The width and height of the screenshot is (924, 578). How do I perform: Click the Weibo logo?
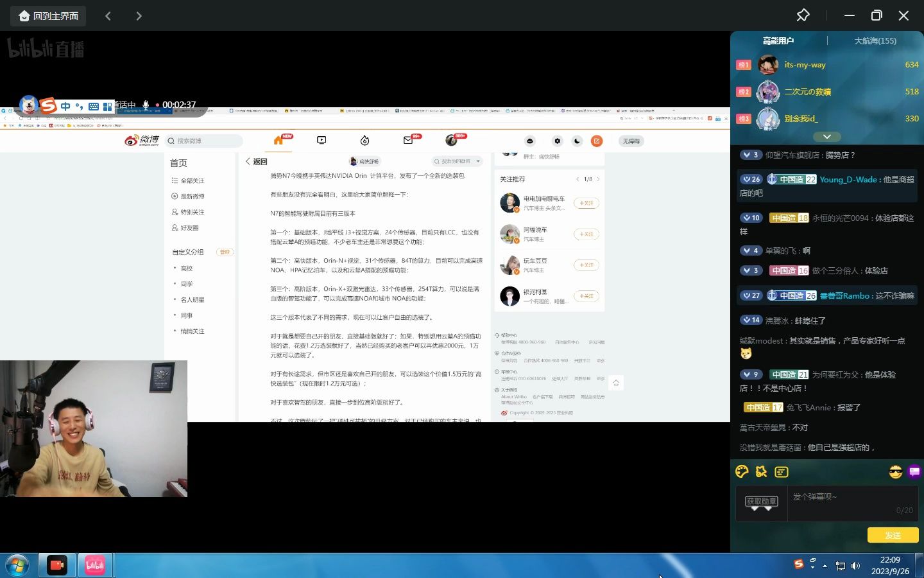point(142,141)
